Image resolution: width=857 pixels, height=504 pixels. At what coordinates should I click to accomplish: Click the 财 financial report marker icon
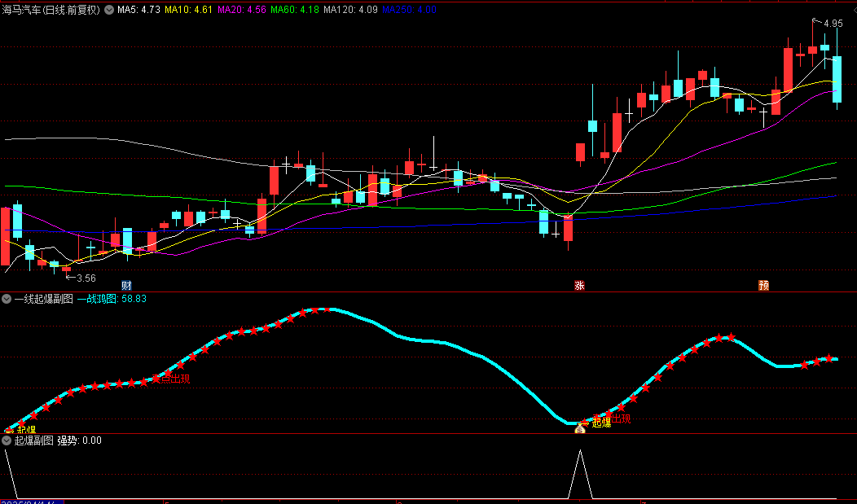click(126, 285)
